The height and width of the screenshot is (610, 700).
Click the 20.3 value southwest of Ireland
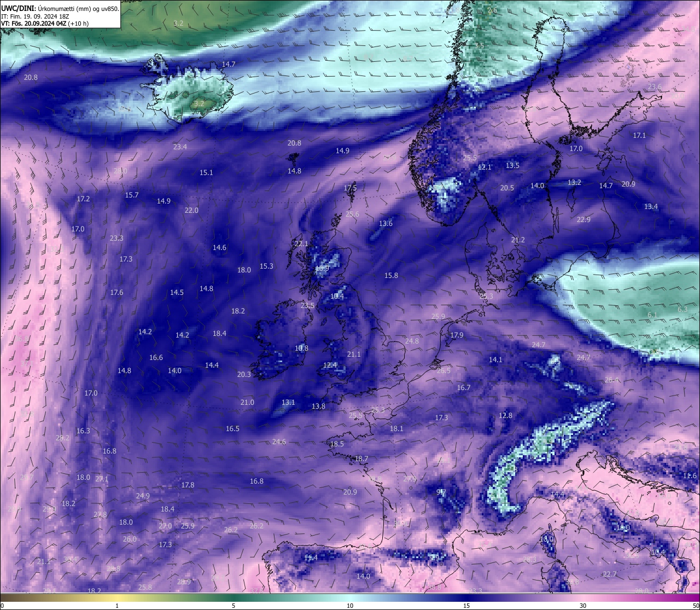244,374
